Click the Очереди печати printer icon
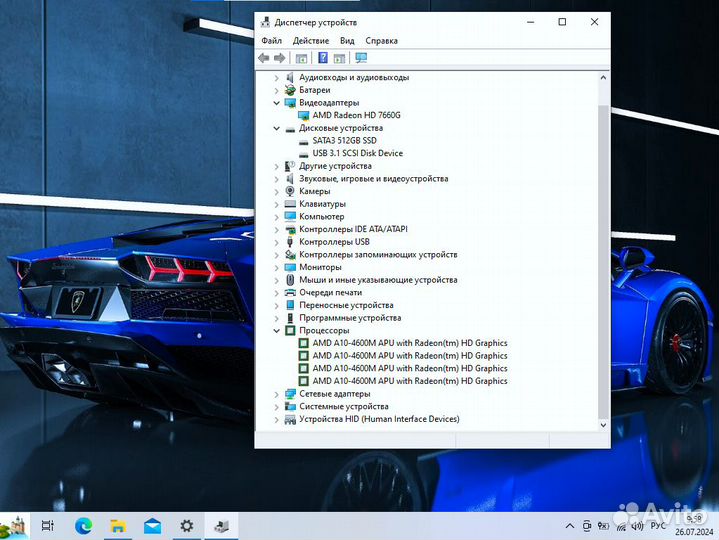 tap(290, 292)
